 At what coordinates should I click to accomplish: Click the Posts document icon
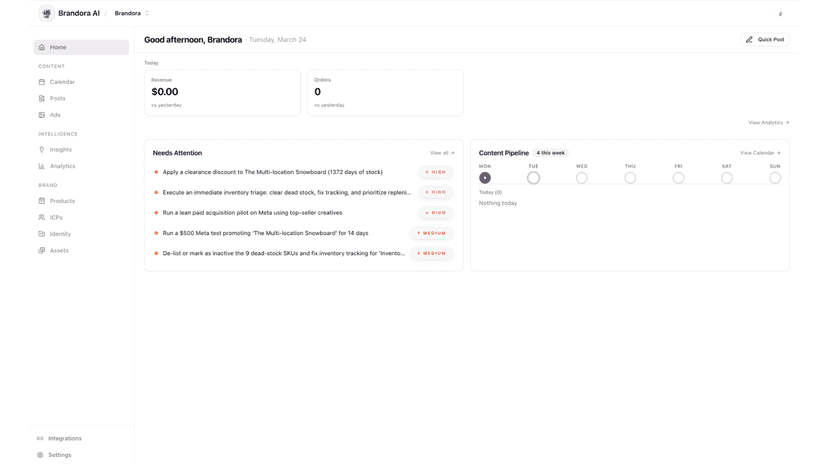pyautogui.click(x=42, y=98)
